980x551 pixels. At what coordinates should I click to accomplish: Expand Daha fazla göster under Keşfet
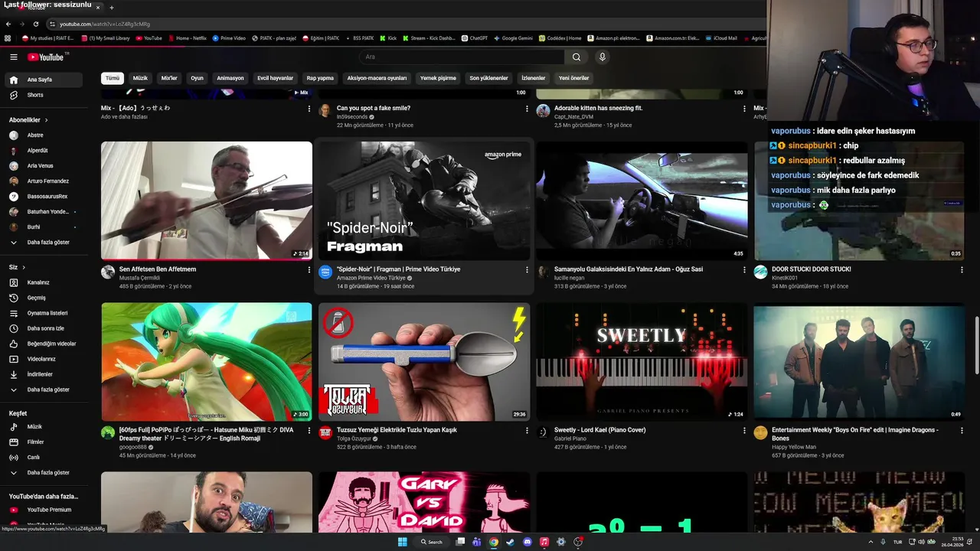click(44, 473)
